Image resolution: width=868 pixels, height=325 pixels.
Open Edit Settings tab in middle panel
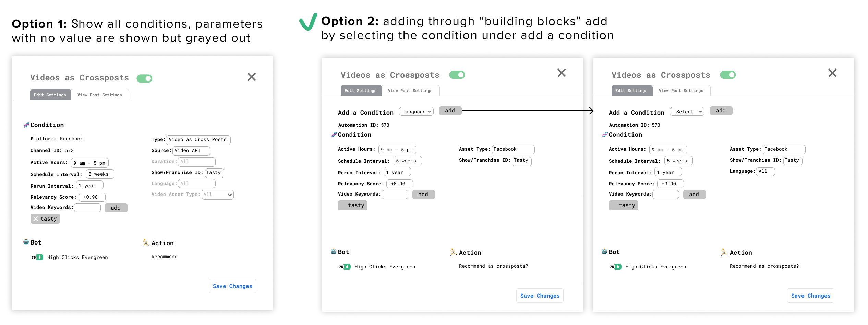pyautogui.click(x=361, y=91)
